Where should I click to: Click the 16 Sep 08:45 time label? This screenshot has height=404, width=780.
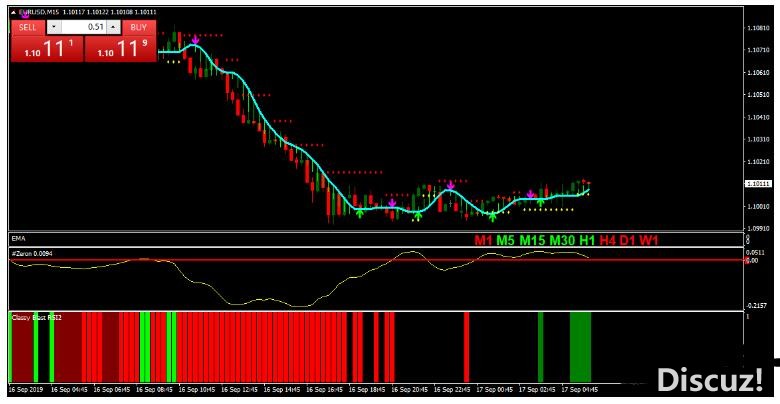click(154, 389)
